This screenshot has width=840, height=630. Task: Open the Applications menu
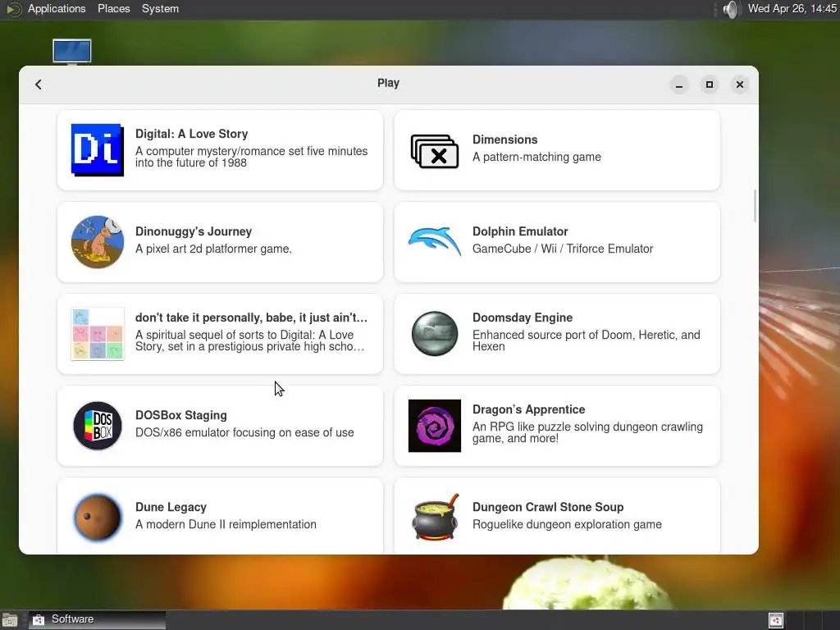[x=57, y=9]
